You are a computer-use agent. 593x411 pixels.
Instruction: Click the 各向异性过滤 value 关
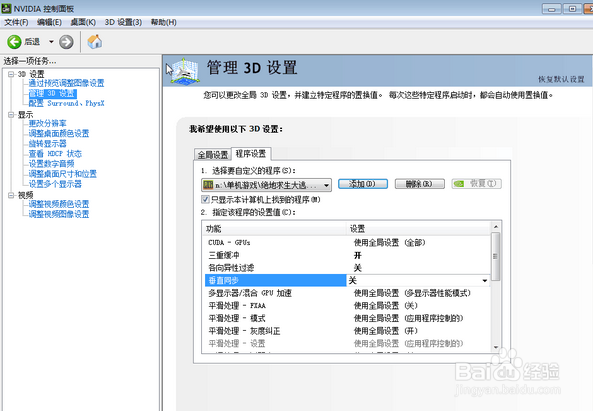tap(357, 268)
